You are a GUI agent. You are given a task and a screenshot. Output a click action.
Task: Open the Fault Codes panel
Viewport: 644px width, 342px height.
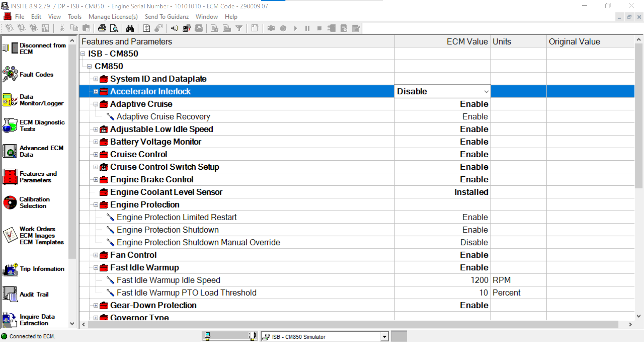coord(37,74)
